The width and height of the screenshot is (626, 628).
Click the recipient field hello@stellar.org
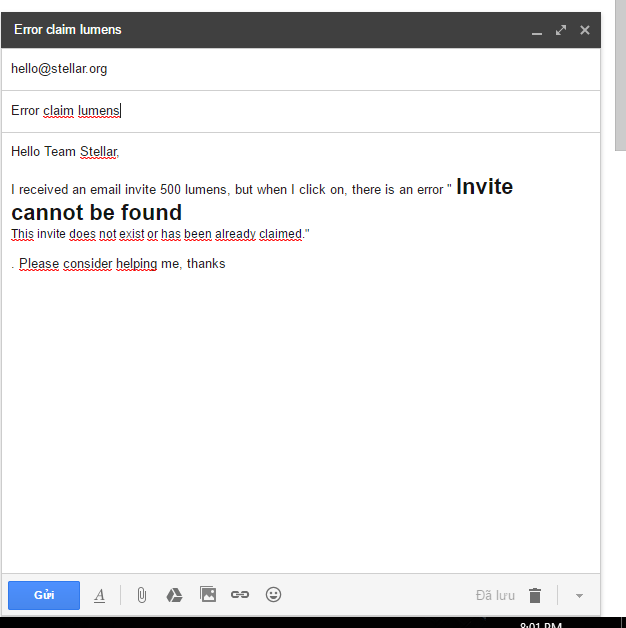pos(59,69)
